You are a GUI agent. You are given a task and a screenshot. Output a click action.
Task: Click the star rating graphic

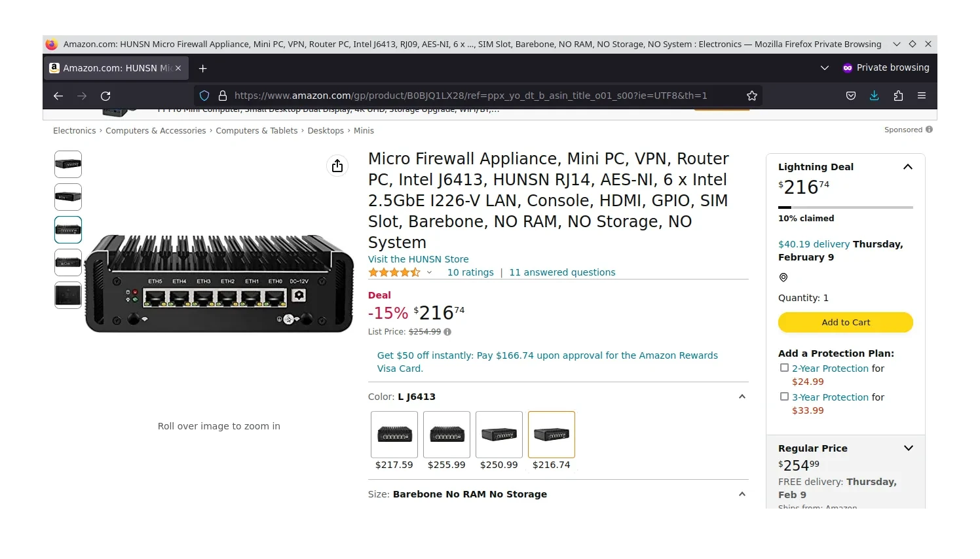(394, 272)
